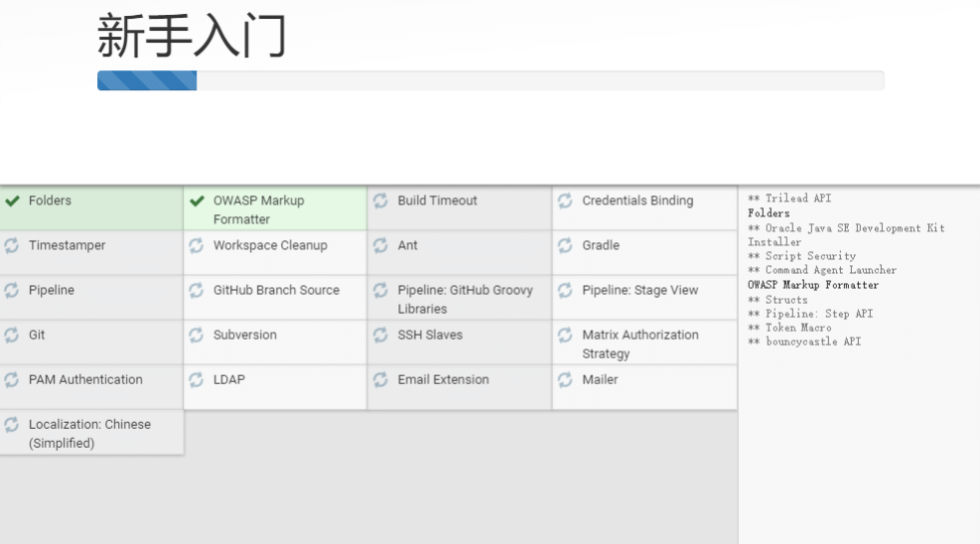Select the Matrix Authorization Strategy entry
This screenshot has height=544, width=980.
[639, 343]
